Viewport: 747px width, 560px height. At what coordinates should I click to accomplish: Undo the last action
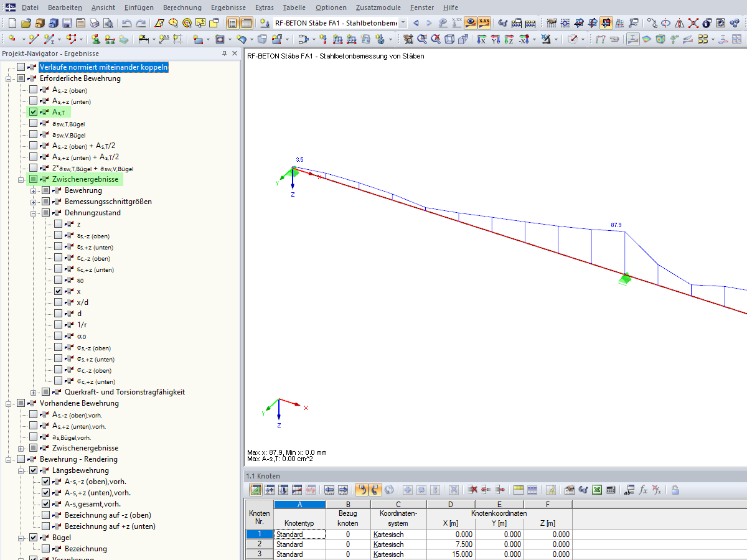pyautogui.click(x=126, y=23)
